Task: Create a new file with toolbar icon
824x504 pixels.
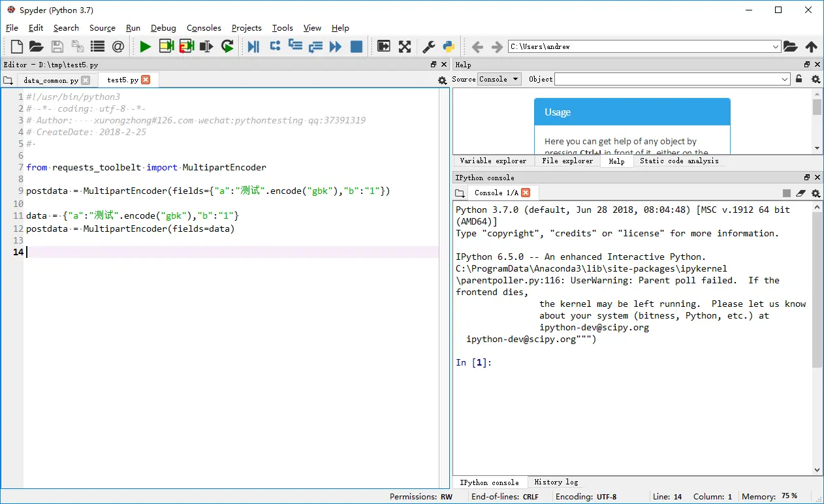Action: tap(17, 46)
